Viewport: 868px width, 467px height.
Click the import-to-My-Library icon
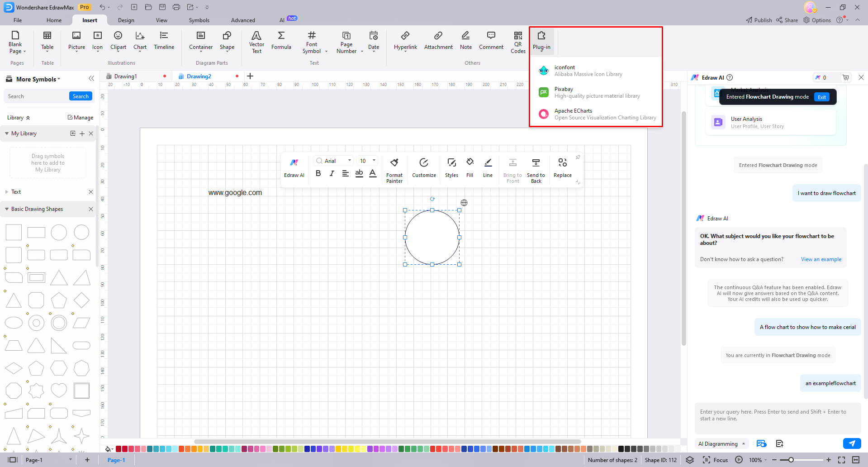point(73,133)
